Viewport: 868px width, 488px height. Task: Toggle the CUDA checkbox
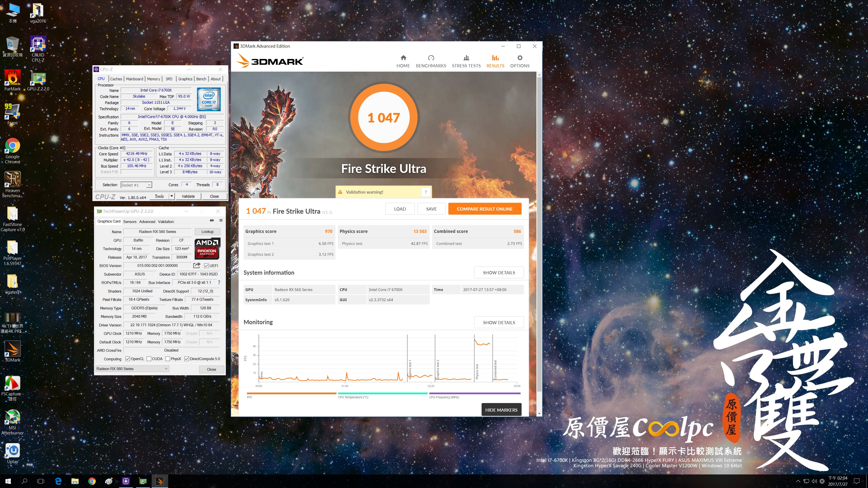click(149, 359)
